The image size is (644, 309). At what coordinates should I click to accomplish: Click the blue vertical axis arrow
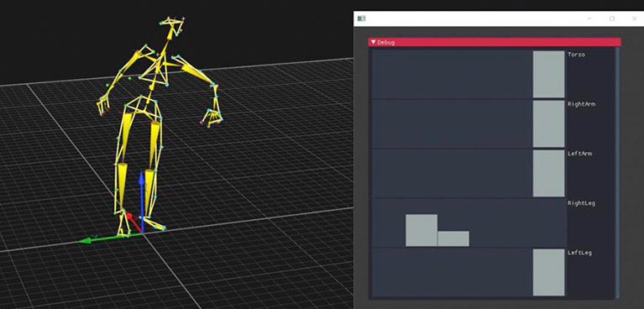pyautogui.click(x=142, y=202)
